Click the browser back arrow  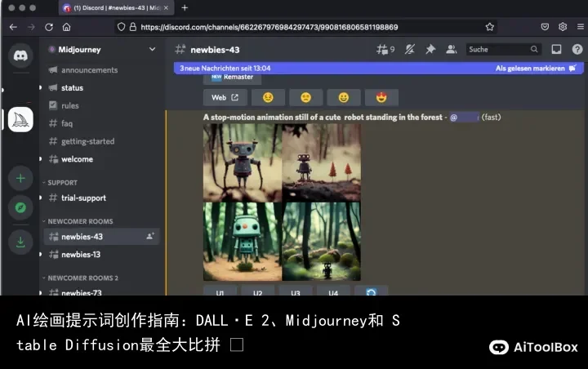click(x=13, y=27)
